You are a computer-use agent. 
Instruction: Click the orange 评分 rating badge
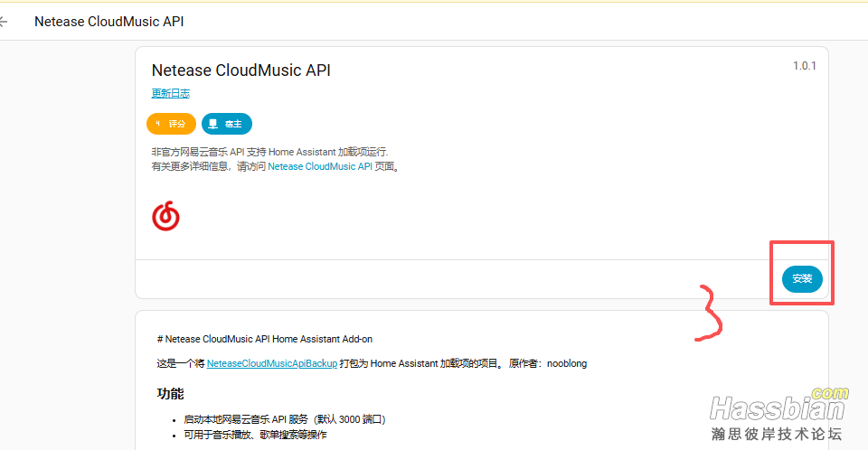[x=171, y=124]
